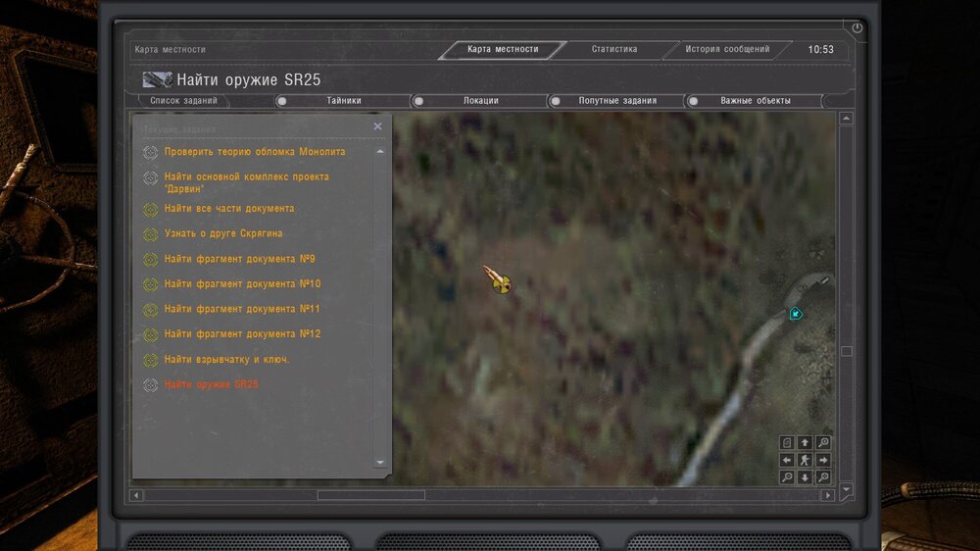This screenshot has width=980, height=551.
Task: Select task Найти фрагмент документа №9
Action: pos(239,259)
